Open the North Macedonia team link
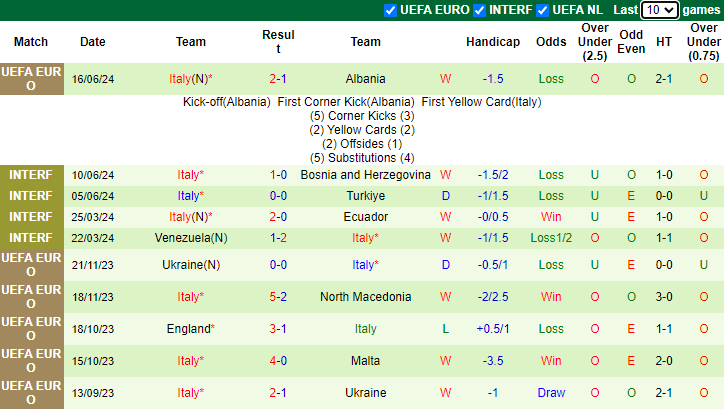Screen dimensions: 724x409 coord(365,297)
